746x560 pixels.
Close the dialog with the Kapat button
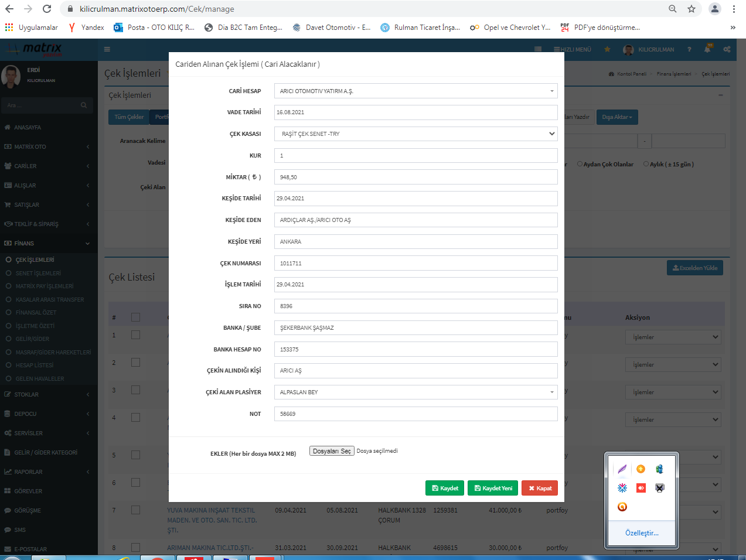pyautogui.click(x=540, y=488)
